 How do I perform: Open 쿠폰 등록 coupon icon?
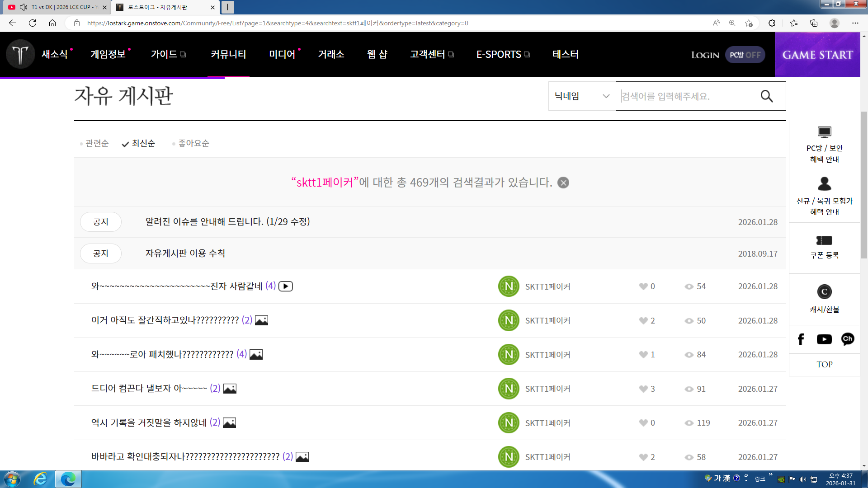point(824,240)
